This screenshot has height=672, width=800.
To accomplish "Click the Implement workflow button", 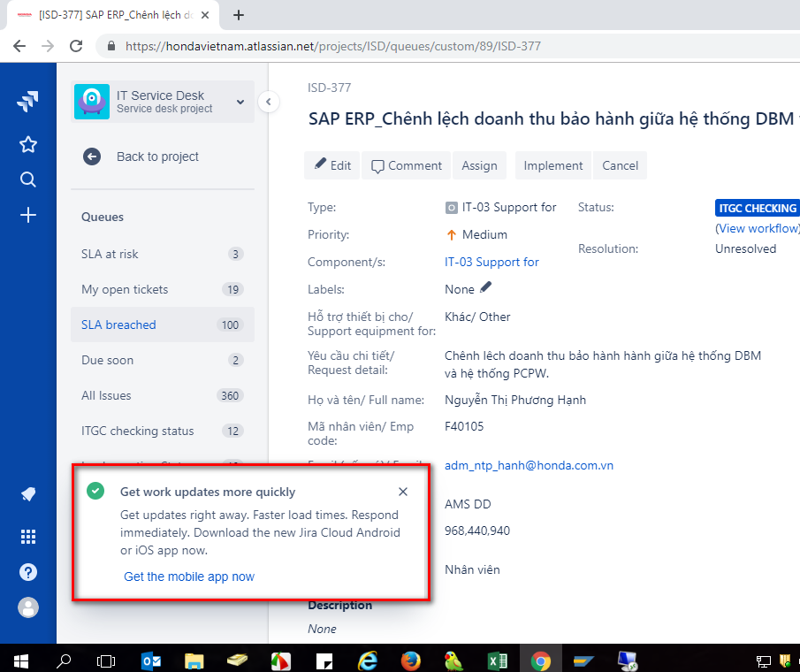I will (553, 165).
